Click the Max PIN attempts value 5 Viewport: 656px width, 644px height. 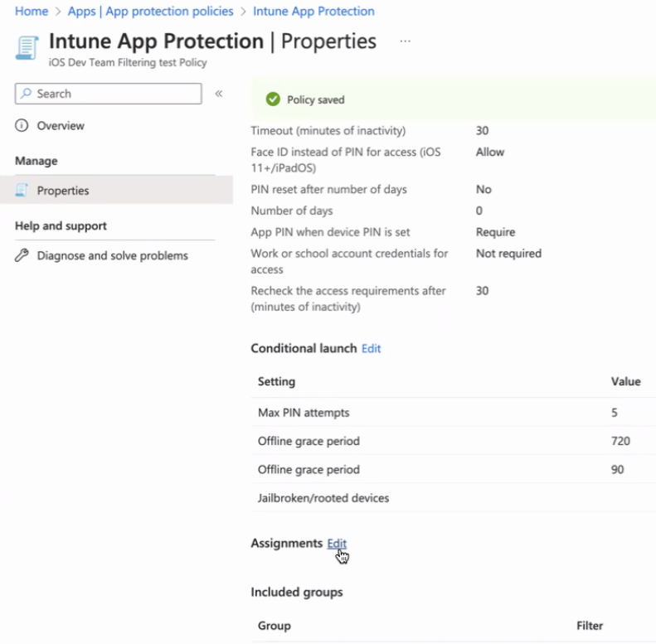click(x=615, y=413)
